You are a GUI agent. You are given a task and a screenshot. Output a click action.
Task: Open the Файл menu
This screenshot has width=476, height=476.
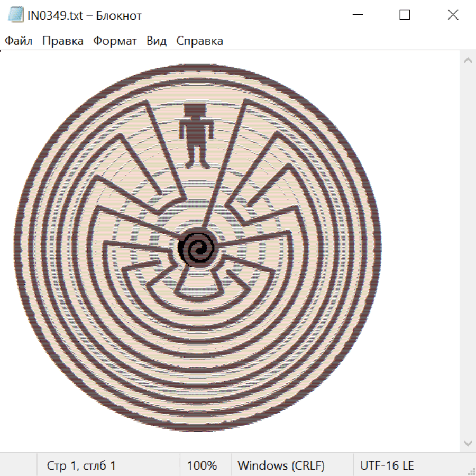(x=19, y=41)
